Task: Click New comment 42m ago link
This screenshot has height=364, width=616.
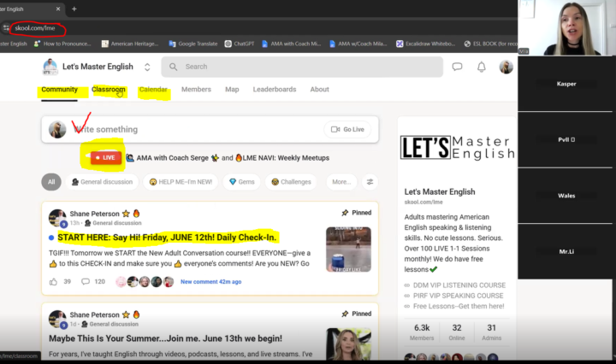Action: (211, 282)
